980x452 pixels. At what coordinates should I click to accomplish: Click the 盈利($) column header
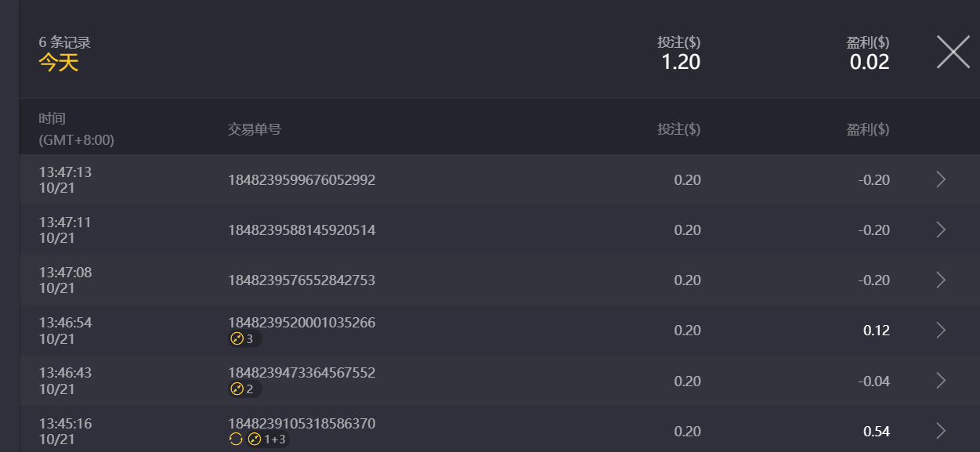(x=867, y=129)
